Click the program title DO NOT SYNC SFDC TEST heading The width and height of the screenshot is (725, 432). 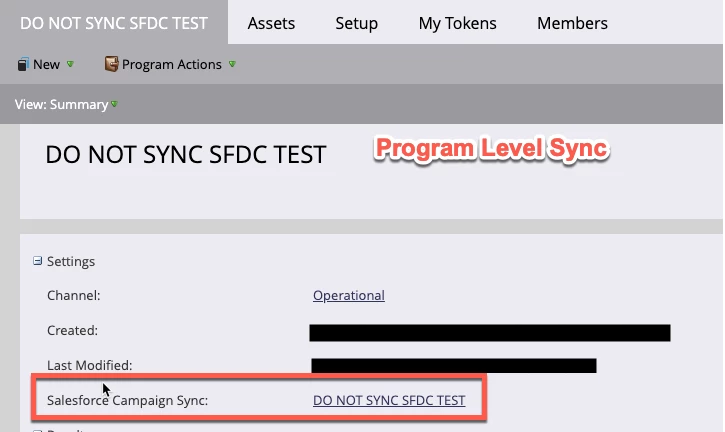(186, 154)
